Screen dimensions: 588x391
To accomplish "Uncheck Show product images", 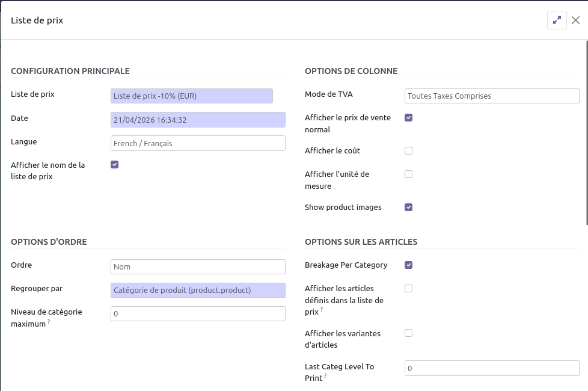I will [408, 207].
